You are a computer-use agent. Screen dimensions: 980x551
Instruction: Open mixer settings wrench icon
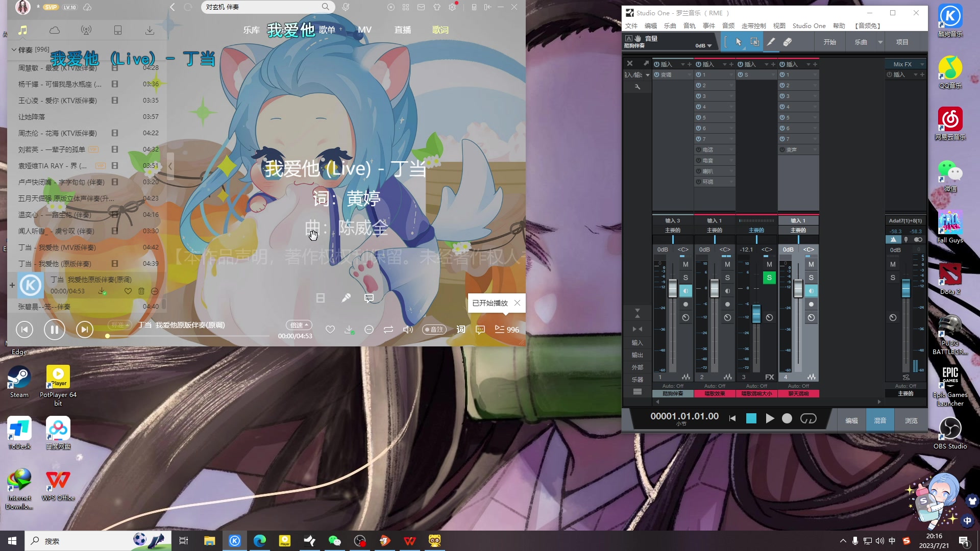click(638, 87)
